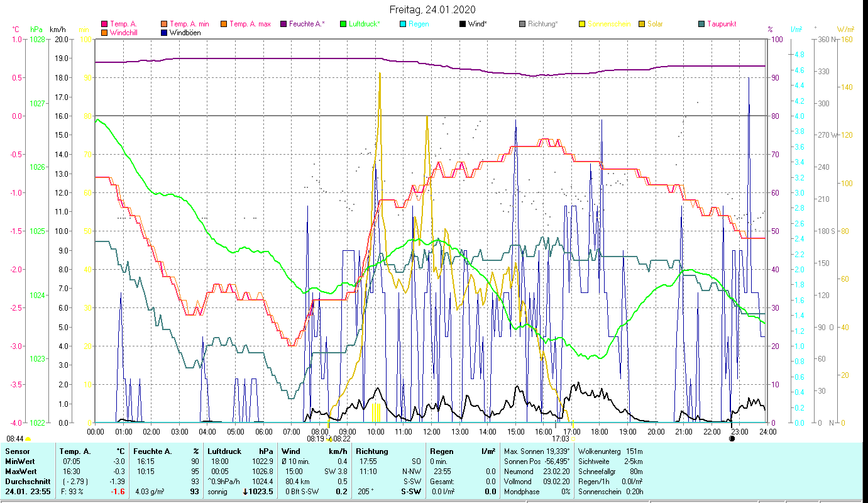Click the 'Mondphase 0%' entry

tap(536, 492)
